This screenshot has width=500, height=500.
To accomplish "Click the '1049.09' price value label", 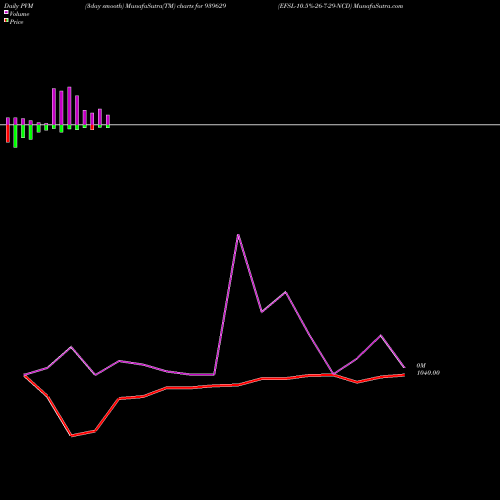I will [x=428, y=373].
